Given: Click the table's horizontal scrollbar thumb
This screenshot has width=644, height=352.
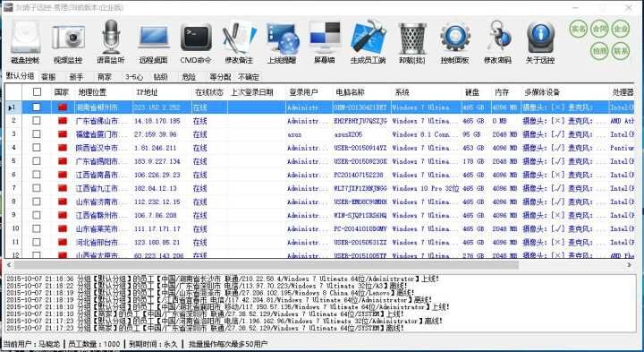Looking at the screenshot, I should (x=267, y=265).
